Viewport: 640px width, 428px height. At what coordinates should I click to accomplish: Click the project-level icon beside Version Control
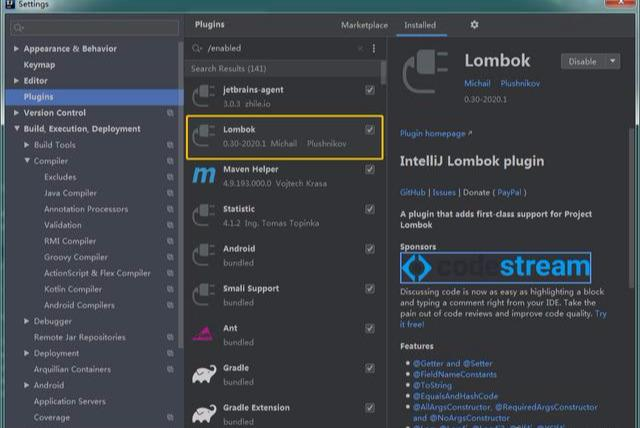point(170,113)
